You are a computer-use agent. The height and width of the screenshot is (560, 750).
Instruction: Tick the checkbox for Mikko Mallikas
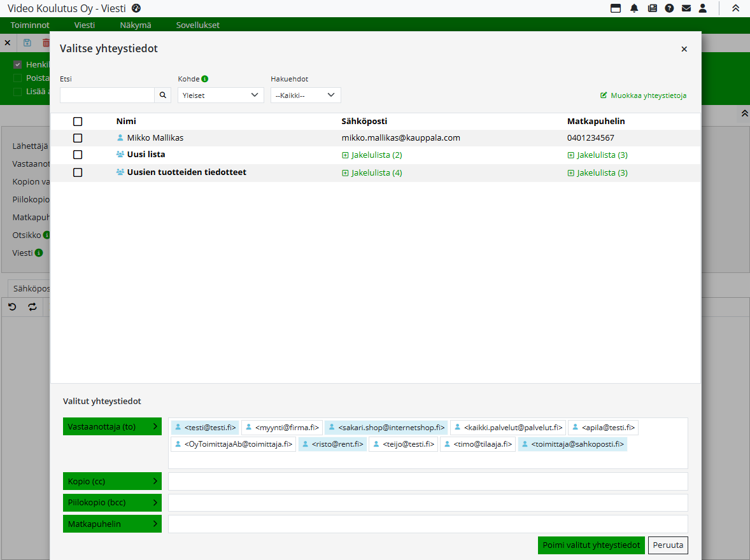click(78, 138)
